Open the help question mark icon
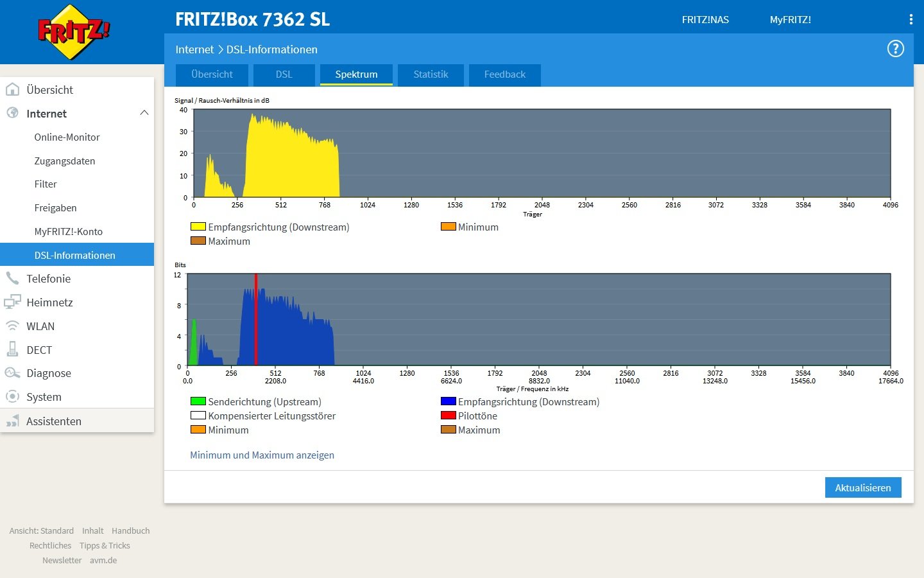The height and width of the screenshot is (578, 924). [895, 49]
